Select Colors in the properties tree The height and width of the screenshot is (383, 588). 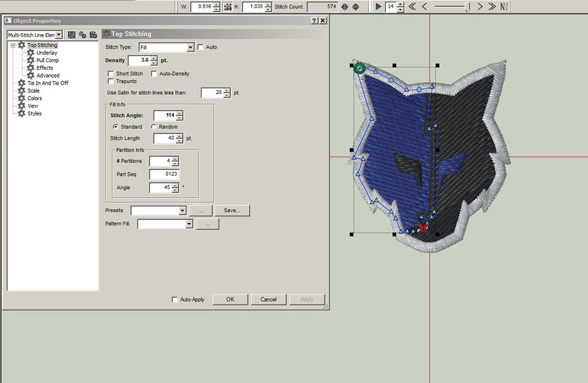(x=35, y=98)
